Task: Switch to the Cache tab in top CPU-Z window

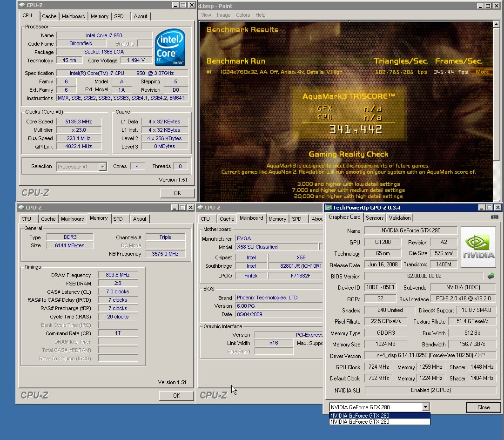Action: pyautogui.click(x=49, y=16)
